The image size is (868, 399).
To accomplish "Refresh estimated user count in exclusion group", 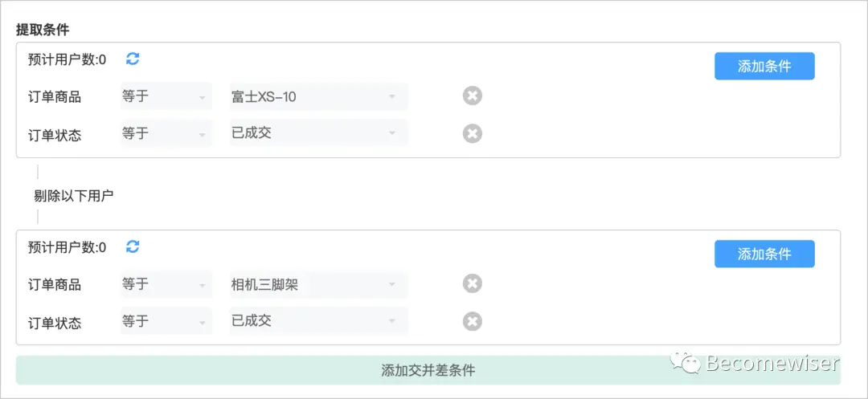I will pyautogui.click(x=133, y=246).
